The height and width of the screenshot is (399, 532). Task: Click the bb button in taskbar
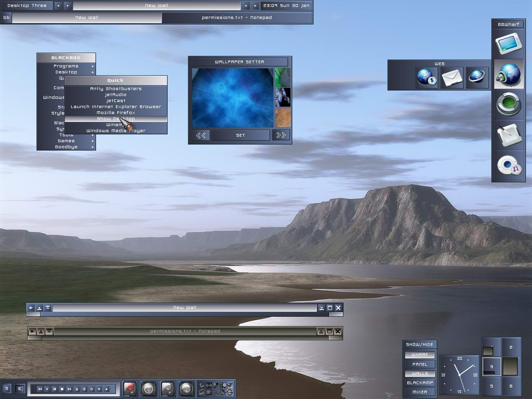coord(6,18)
